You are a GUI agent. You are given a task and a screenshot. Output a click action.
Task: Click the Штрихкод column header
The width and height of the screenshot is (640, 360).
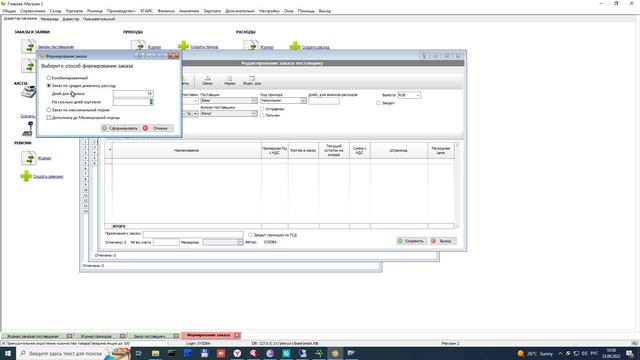point(398,151)
